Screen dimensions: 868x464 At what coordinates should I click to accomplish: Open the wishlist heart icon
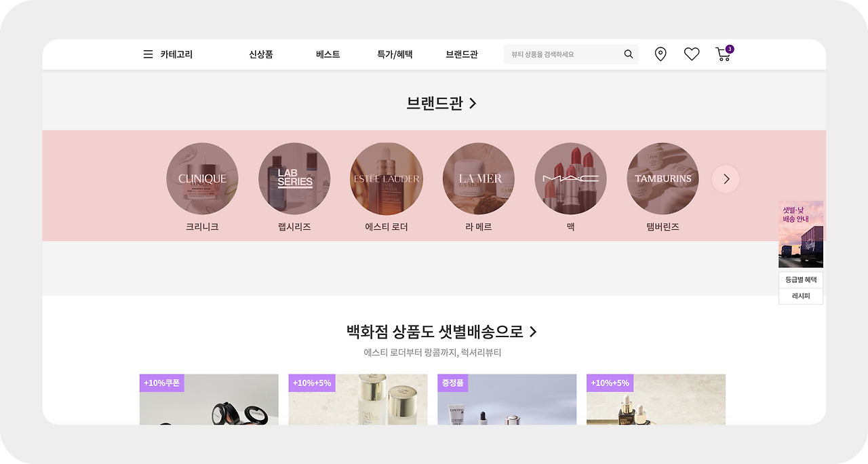(x=692, y=54)
